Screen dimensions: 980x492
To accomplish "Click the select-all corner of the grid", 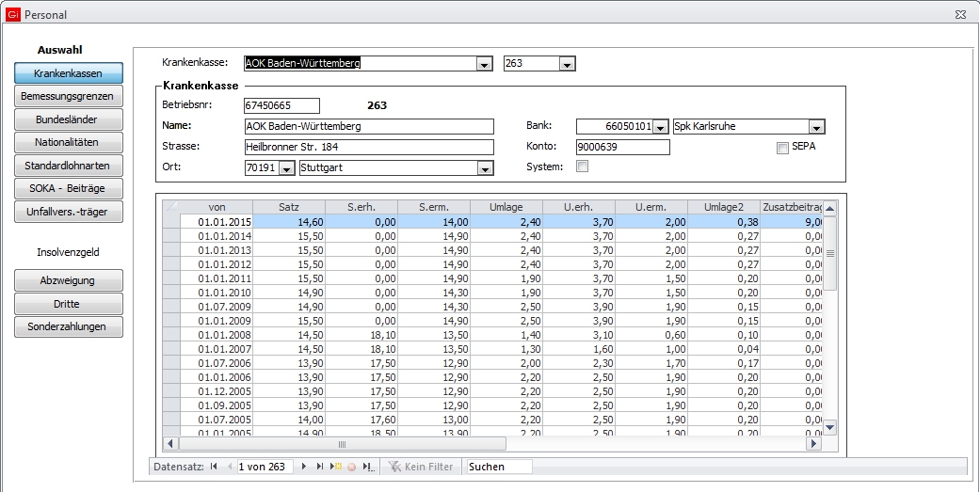I will click(x=171, y=207).
